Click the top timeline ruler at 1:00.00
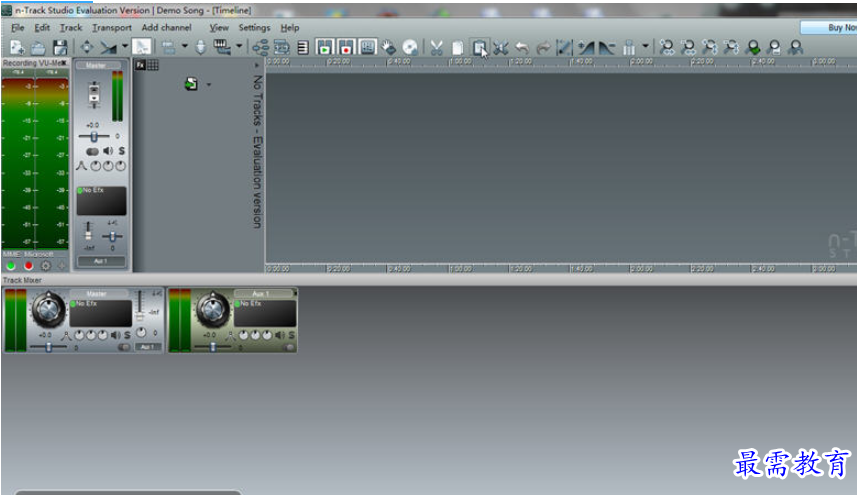The image size is (857, 495). pos(460,62)
